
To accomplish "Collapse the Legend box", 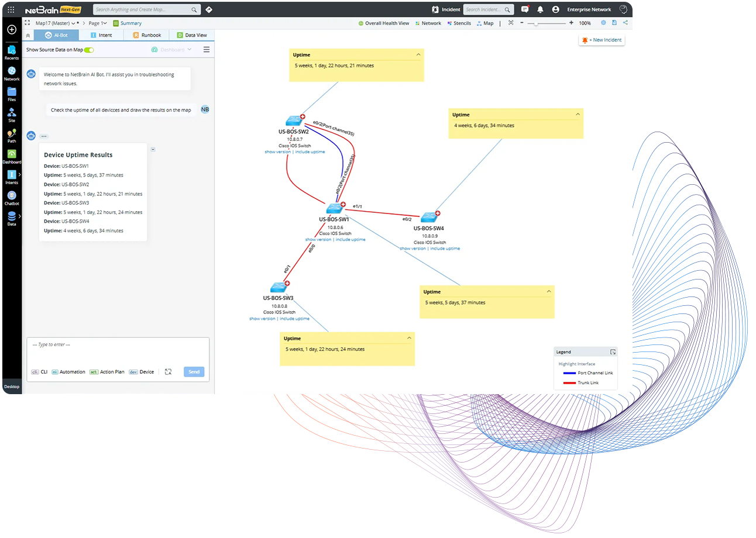I will (x=613, y=352).
